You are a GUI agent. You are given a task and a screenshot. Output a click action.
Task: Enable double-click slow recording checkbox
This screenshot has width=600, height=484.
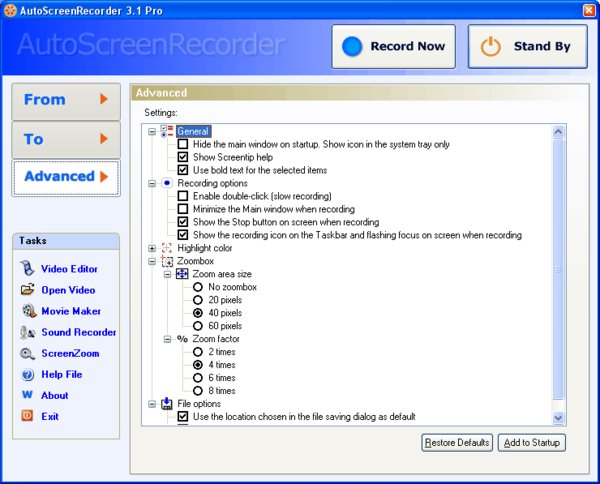tap(183, 196)
